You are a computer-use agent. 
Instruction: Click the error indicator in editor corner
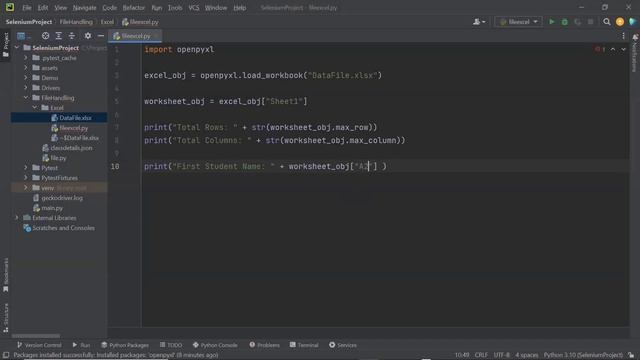coord(600,49)
